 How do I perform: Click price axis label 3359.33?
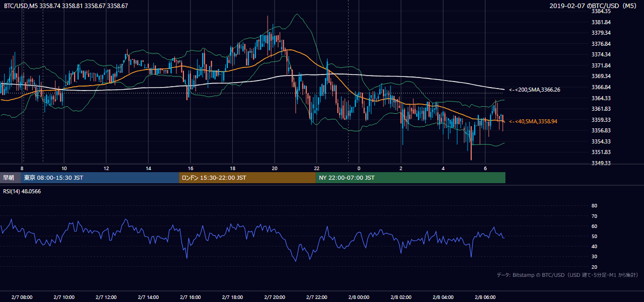pyautogui.click(x=601, y=120)
